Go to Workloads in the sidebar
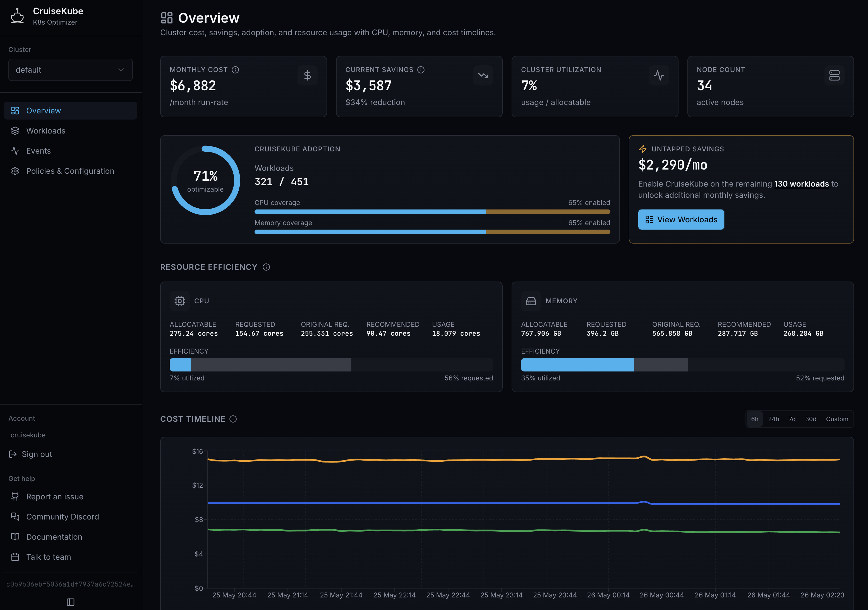This screenshot has width=868, height=610. tap(70, 130)
